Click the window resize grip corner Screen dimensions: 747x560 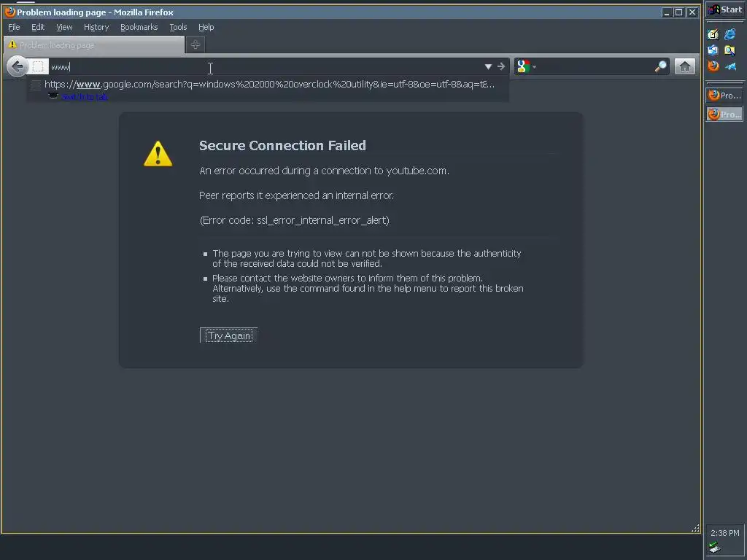click(x=695, y=528)
